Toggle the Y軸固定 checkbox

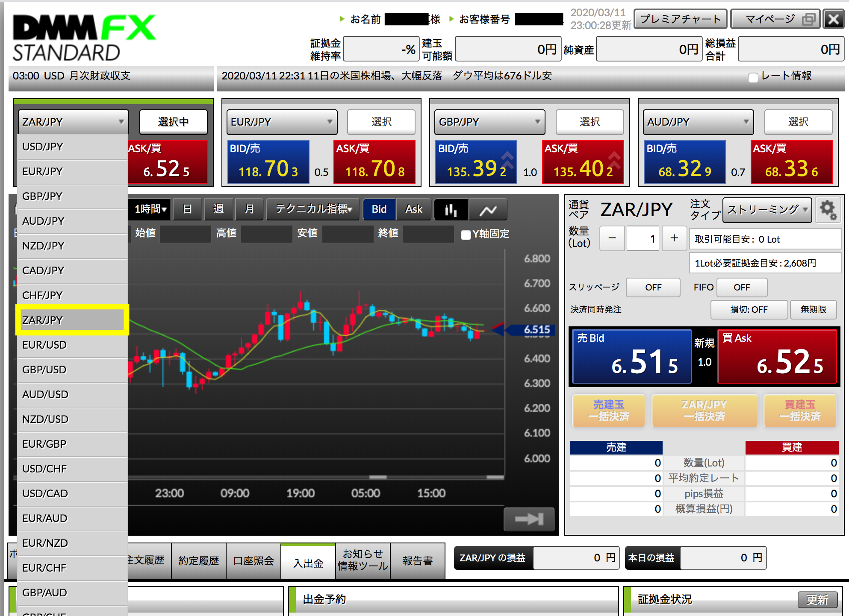click(466, 235)
